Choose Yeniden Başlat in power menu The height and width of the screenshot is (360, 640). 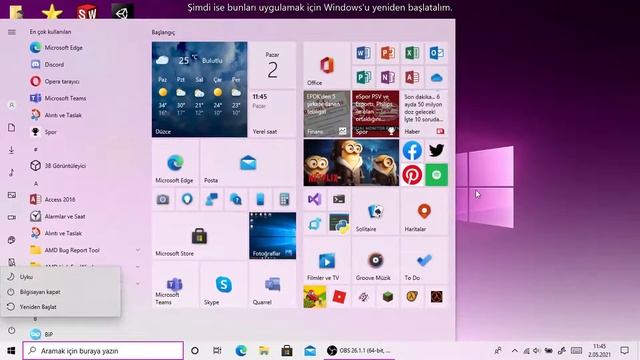tap(60, 307)
